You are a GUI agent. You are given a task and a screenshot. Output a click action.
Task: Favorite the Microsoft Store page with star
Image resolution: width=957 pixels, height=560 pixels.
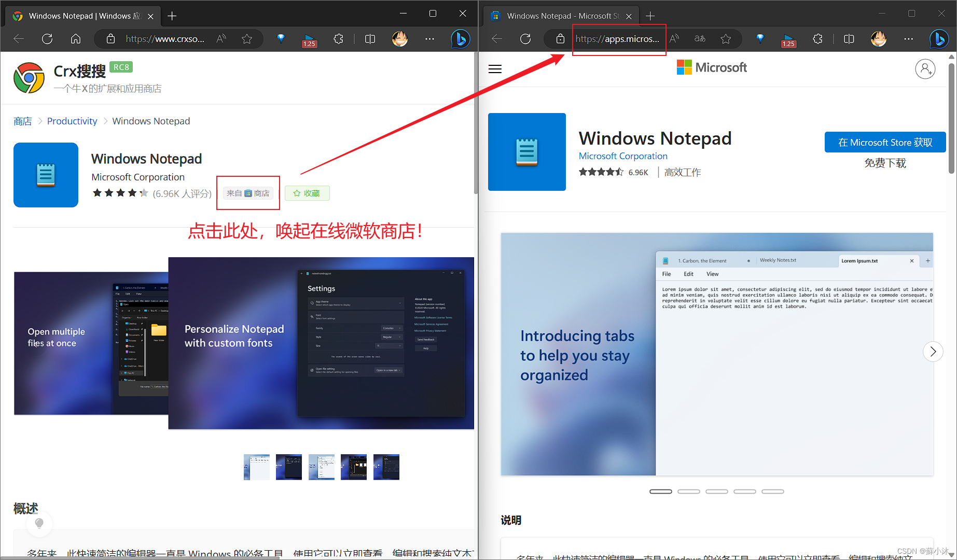[726, 39]
